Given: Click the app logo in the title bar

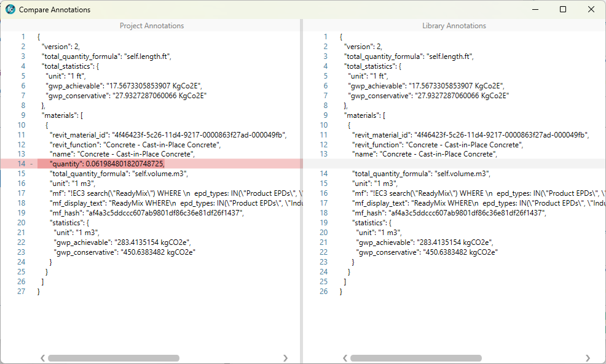Looking at the screenshot, I should pos(10,10).
